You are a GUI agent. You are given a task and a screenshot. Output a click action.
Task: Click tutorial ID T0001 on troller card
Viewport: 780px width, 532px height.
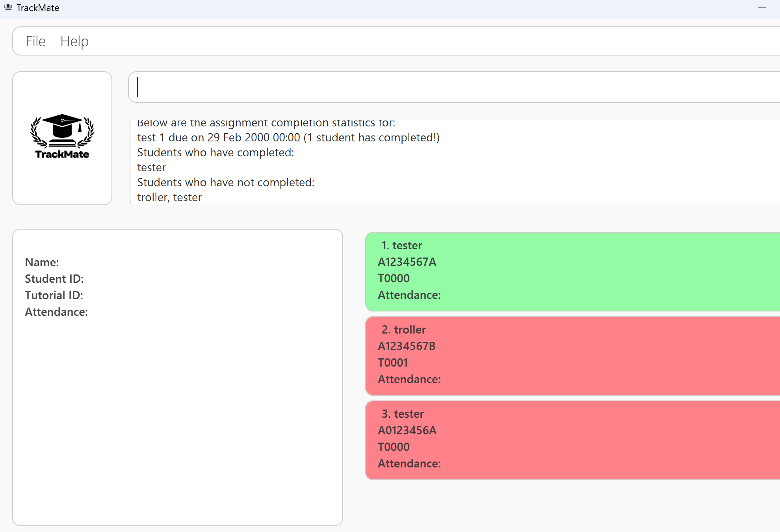393,363
